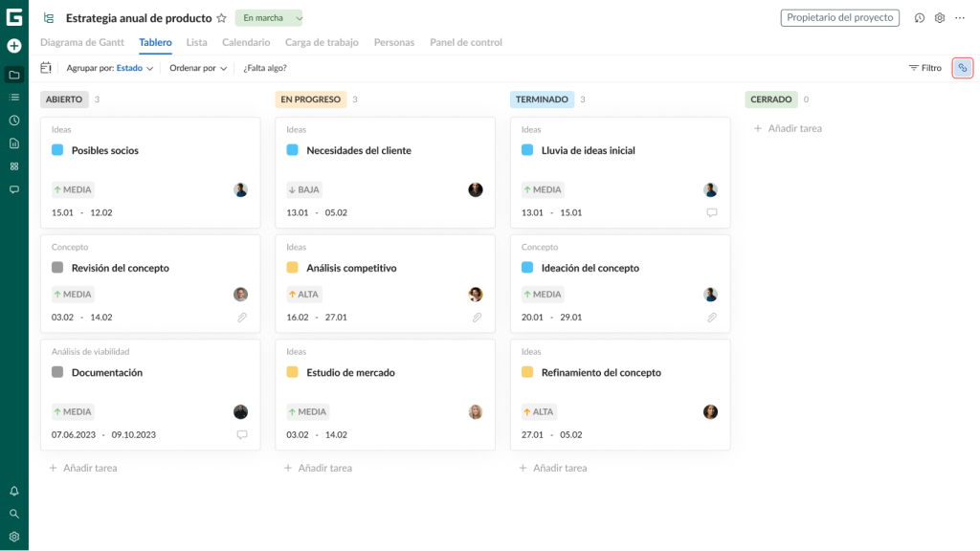The image size is (980, 551).
Task: Open the time log clock icon in sidebar
Action: point(13,121)
